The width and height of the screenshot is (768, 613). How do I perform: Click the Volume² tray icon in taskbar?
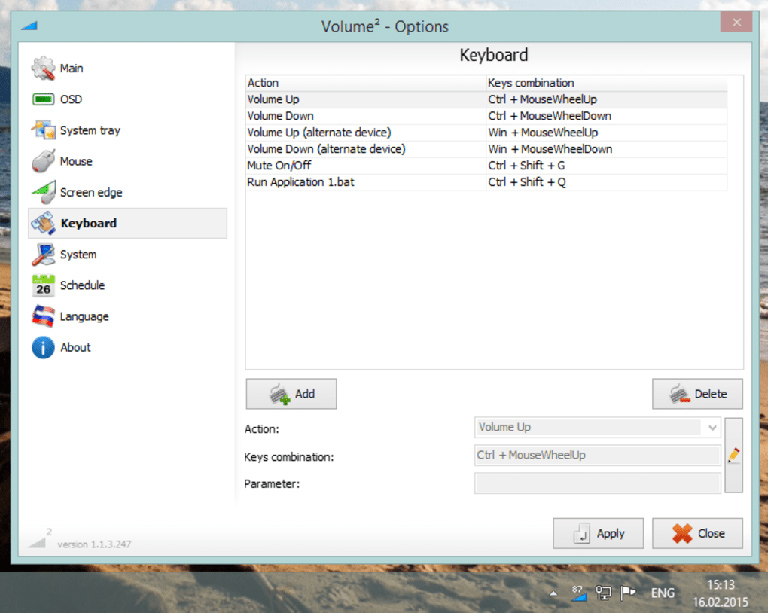579,593
